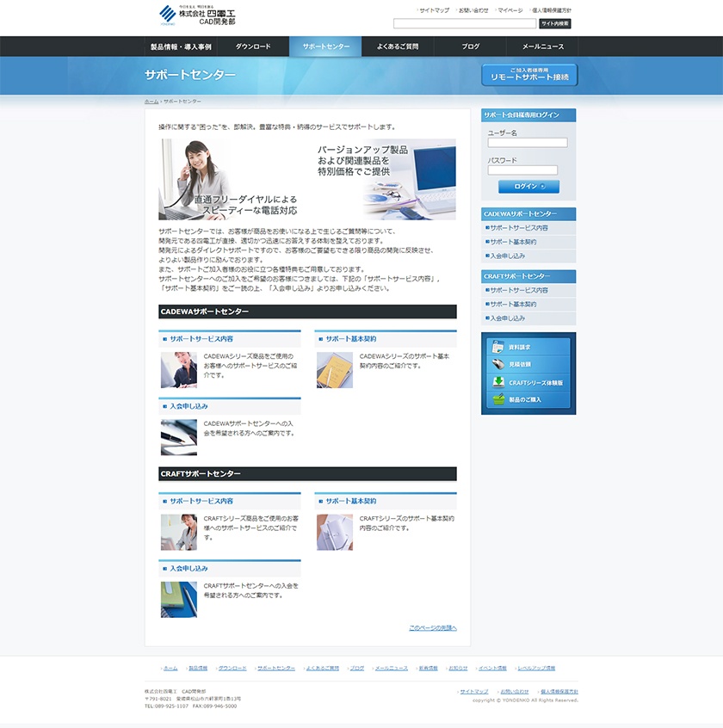The image size is (723, 728).
Task: Open CADEWA section サポートサービス内容 heading link
Action: [201, 339]
